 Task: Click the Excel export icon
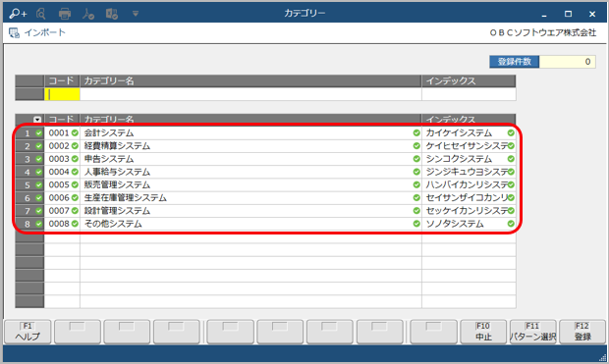(112, 14)
